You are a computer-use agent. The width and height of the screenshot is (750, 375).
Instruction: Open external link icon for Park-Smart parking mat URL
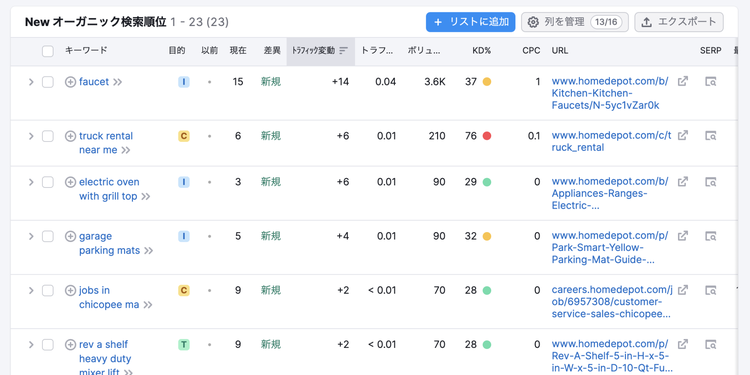tap(683, 236)
